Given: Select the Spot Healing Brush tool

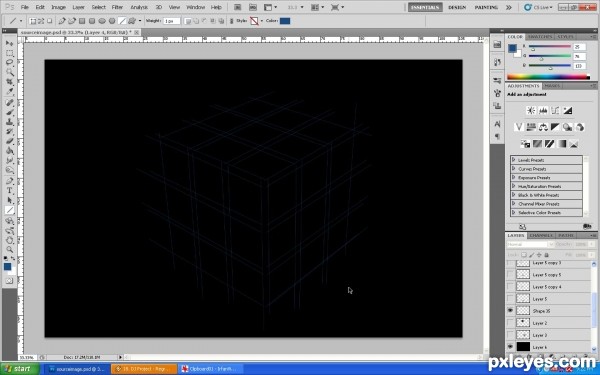Looking at the screenshot, I should click(9, 103).
